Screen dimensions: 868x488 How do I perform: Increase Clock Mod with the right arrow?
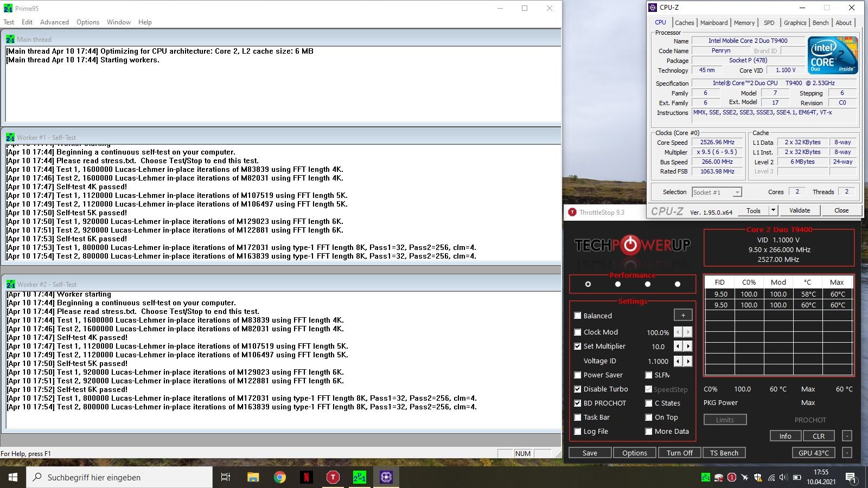tap(688, 332)
